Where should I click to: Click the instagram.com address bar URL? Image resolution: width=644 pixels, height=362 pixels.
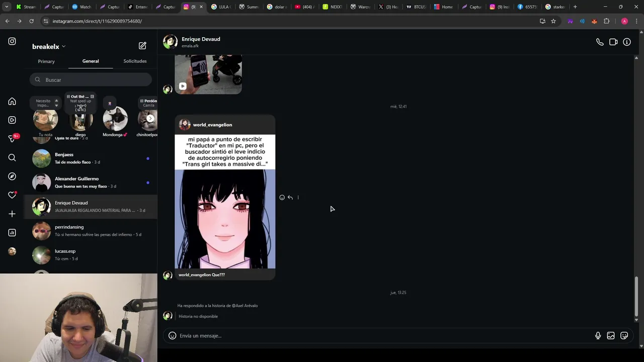(x=97, y=21)
